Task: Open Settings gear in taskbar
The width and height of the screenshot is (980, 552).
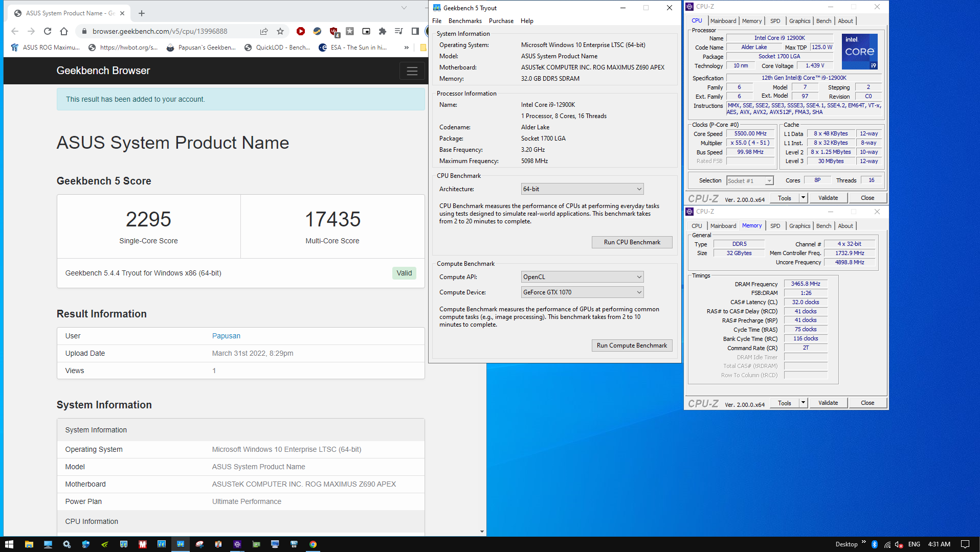Action: [x=67, y=544]
